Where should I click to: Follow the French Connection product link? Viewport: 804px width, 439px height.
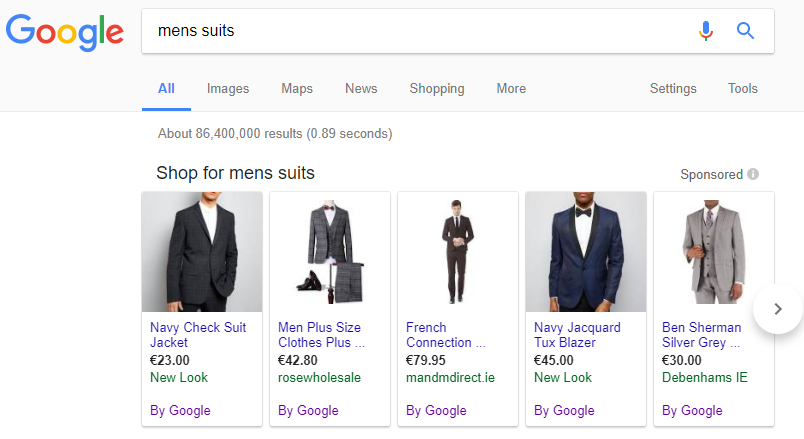[446, 335]
